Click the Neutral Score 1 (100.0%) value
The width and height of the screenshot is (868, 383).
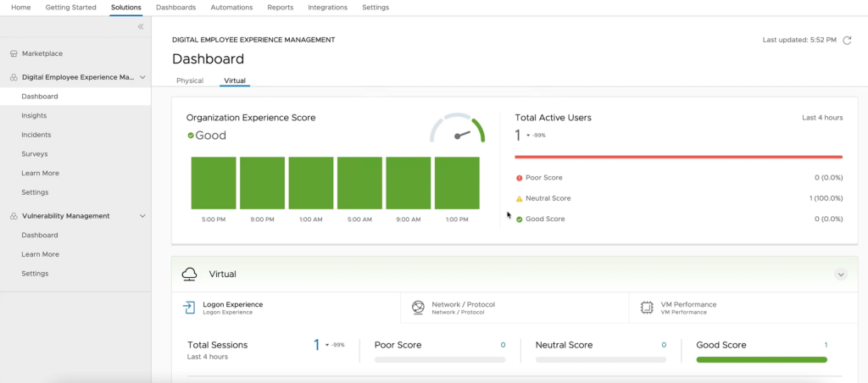coord(826,198)
